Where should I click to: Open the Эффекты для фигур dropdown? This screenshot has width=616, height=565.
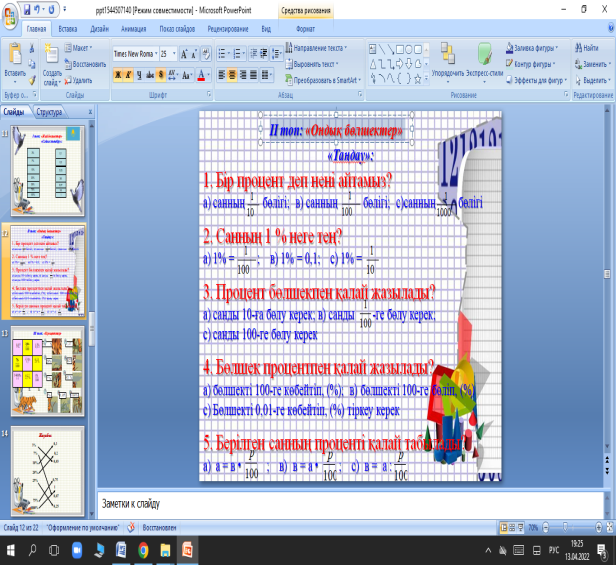point(537,80)
